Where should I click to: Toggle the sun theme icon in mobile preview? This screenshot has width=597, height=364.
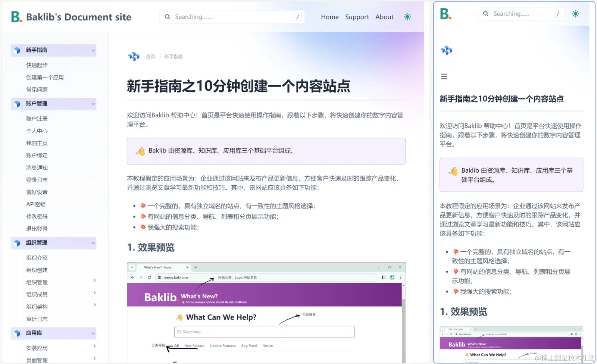coord(576,14)
